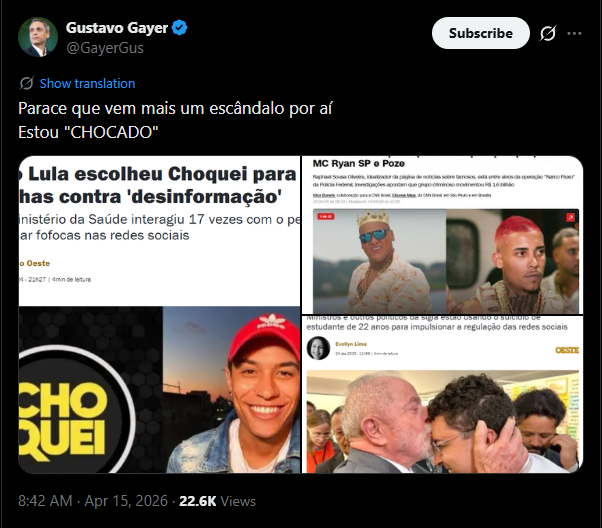Click the red expand icon on photo
This screenshot has width=602, height=528.
(x=571, y=217)
